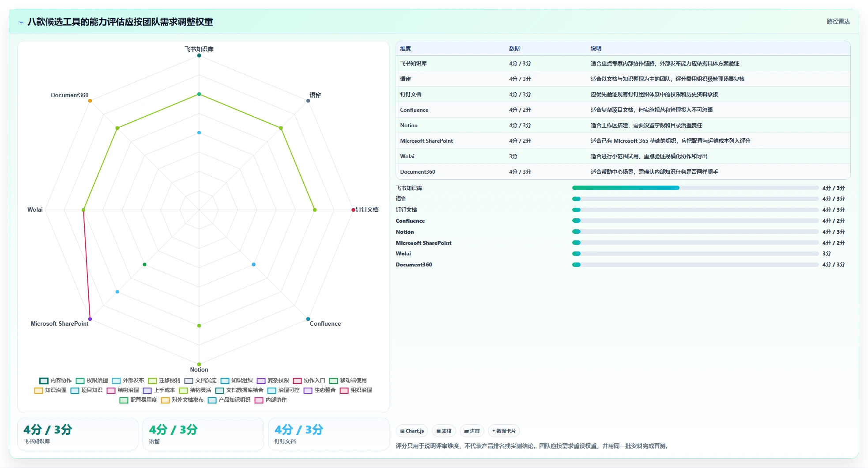Select the 飞书知识库 table row name
The image size is (868, 468).
[x=413, y=64]
